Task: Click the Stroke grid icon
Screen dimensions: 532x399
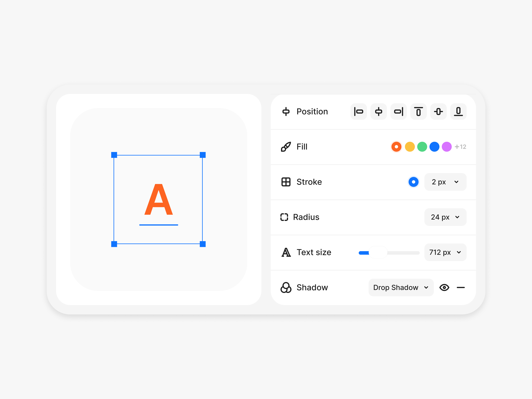Action: point(286,182)
